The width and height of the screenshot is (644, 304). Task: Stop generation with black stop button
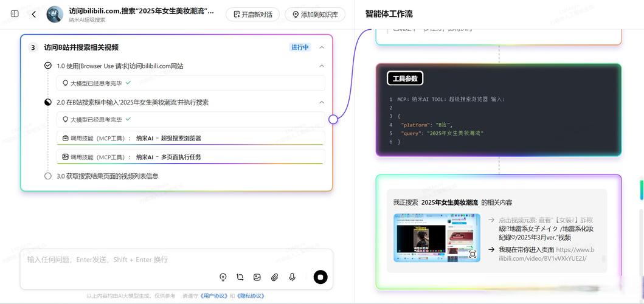(320, 277)
